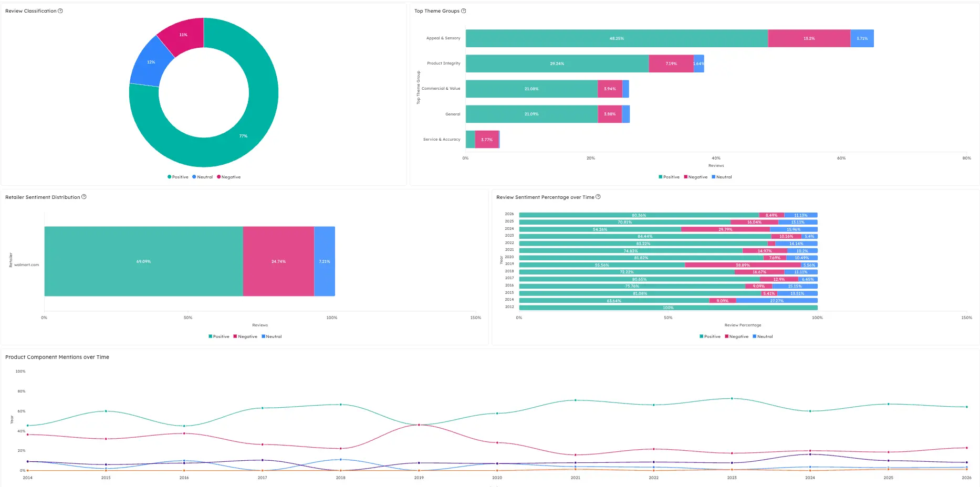Click the "Product Integrity" axis label
Image resolution: width=980 pixels, height=487 pixels.
coord(444,63)
